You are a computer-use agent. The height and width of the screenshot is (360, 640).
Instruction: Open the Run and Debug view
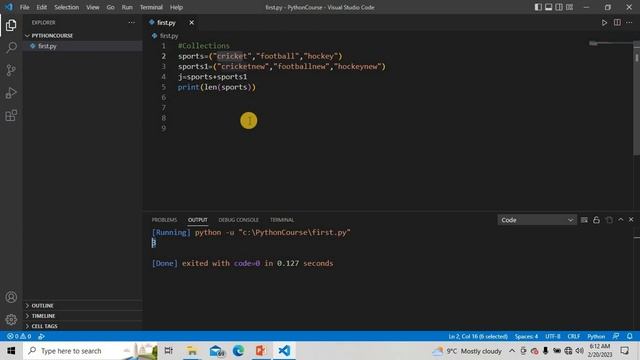click(x=11, y=93)
